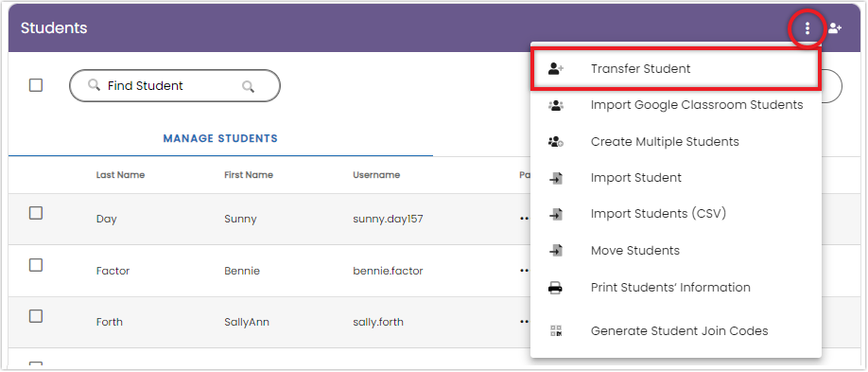Click into the Find Student search field
The image size is (868, 372).
[x=174, y=86]
